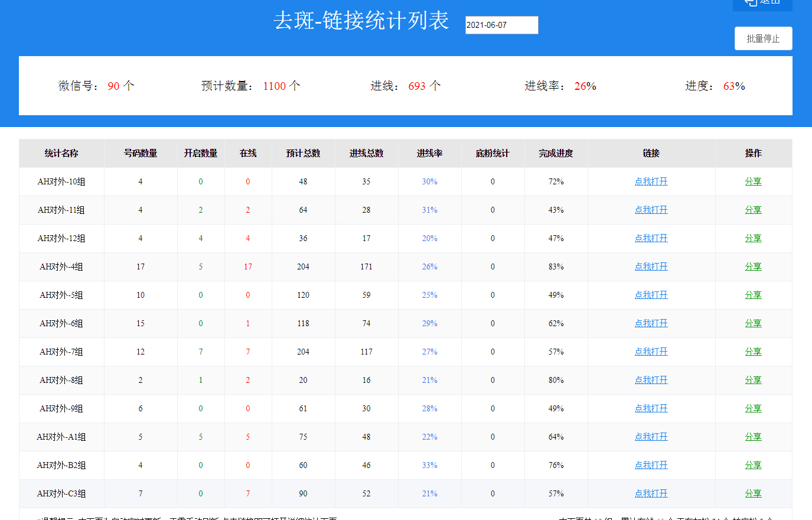Click the 号码数量 column header
The width and height of the screenshot is (812, 520).
tap(141, 153)
